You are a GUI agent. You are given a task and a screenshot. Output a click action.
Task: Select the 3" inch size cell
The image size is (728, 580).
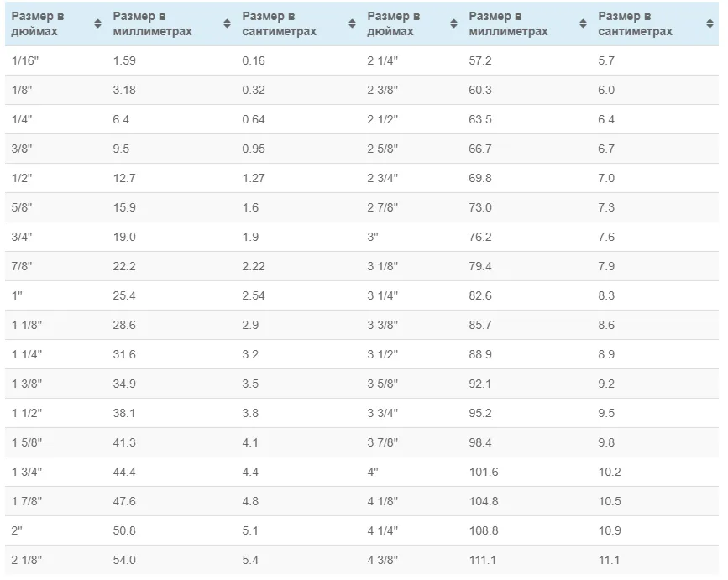click(x=374, y=237)
